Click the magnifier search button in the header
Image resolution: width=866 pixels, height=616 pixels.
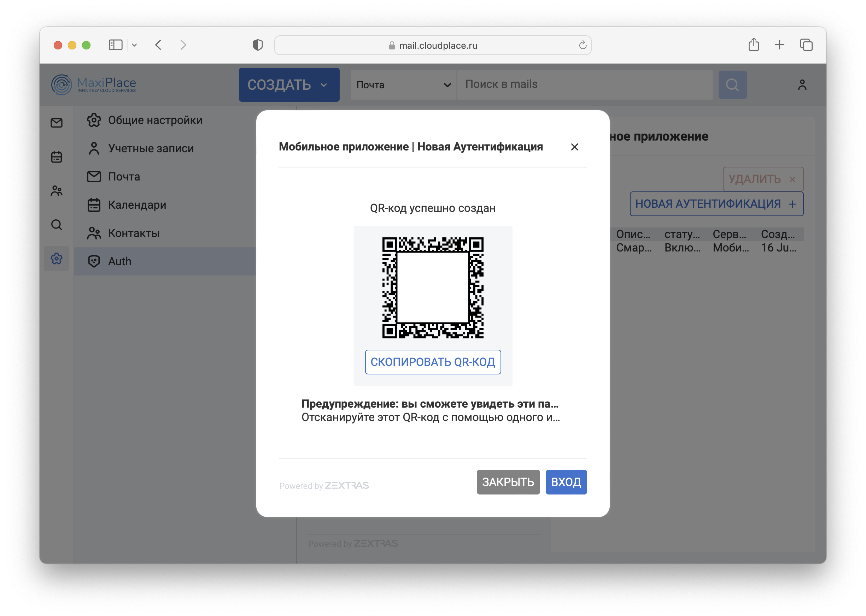(x=732, y=84)
